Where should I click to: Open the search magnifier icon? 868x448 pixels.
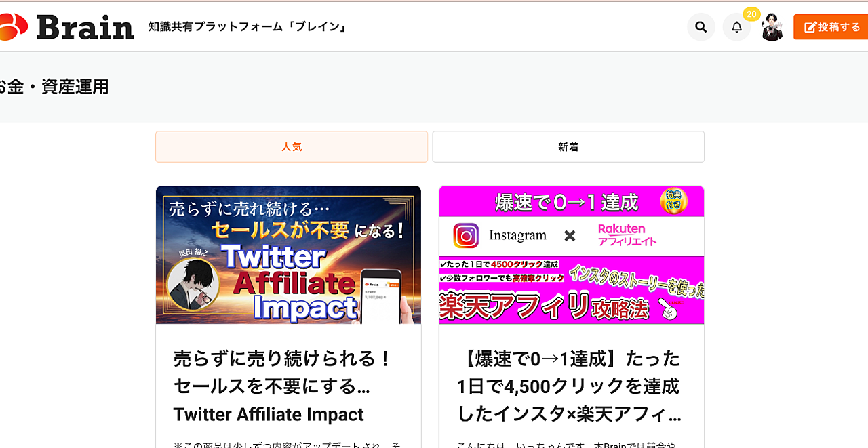pyautogui.click(x=701, y=27)
